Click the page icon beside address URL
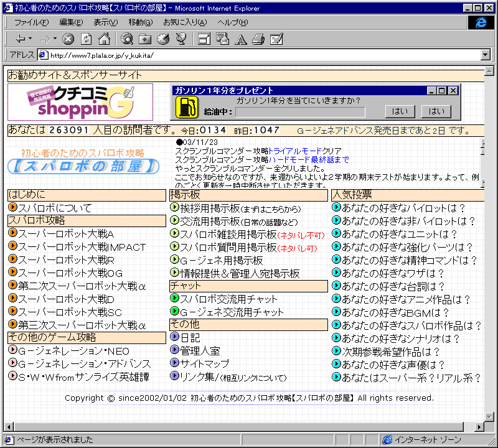 pos(43,55)
